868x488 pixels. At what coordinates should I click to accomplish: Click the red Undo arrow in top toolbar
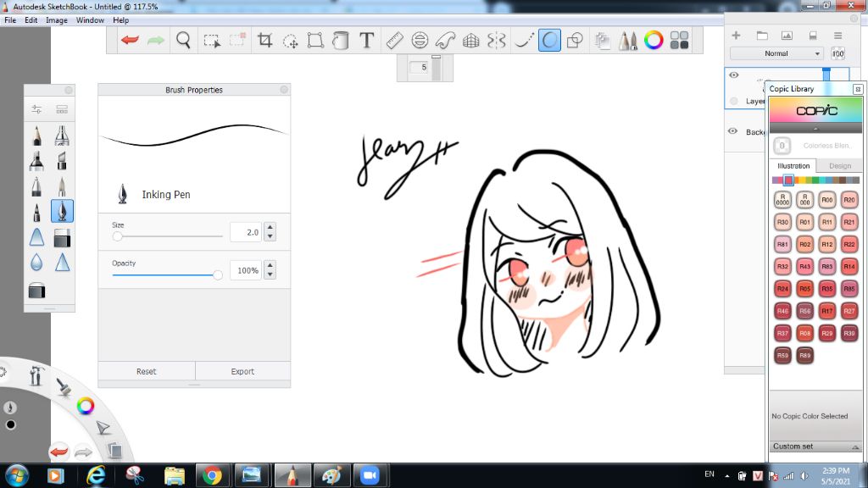coord(130,40)
